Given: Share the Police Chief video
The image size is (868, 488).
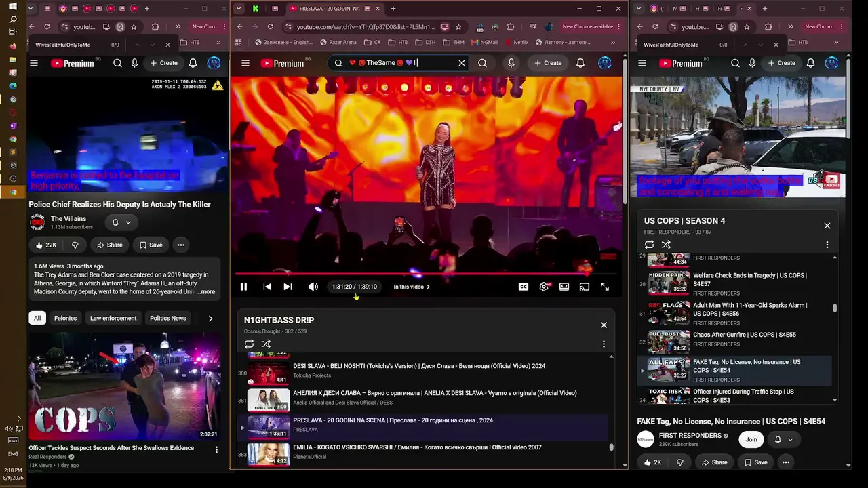Looking at the screenshot, I should [x=109, y=245].
